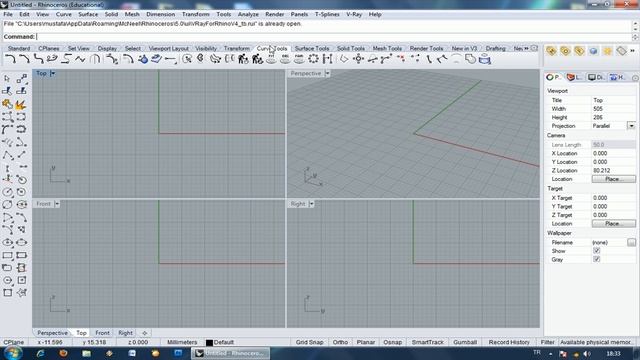Open the Right viewport title dropdown arrow

[x=311, y=204]
